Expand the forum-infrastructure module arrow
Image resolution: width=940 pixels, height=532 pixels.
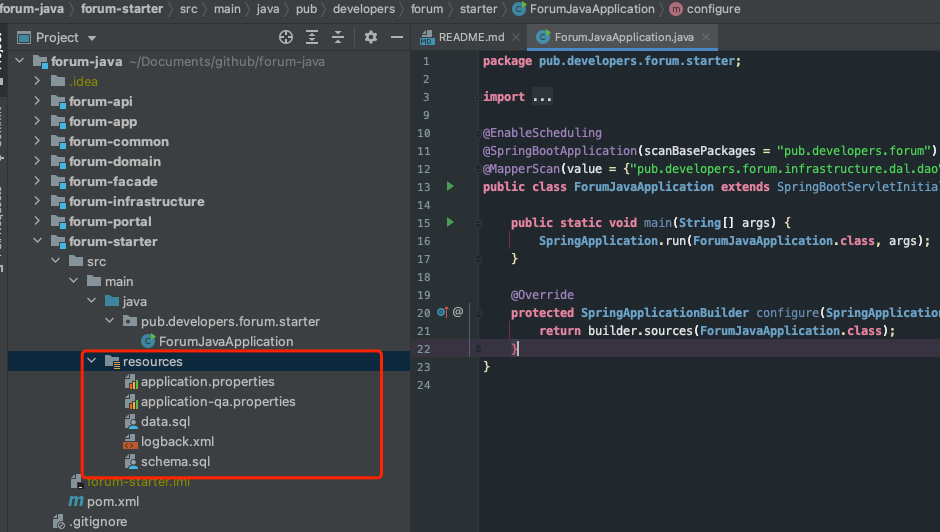point(37,201)
